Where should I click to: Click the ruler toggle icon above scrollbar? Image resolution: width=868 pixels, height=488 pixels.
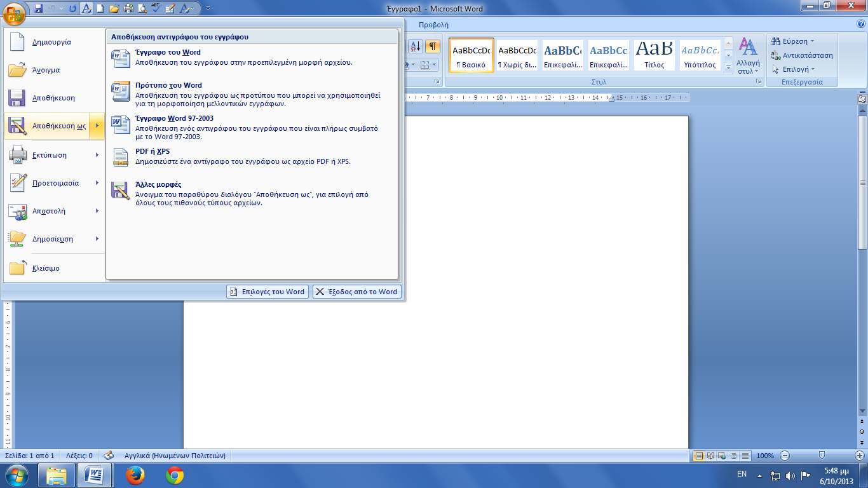[862, 98]
